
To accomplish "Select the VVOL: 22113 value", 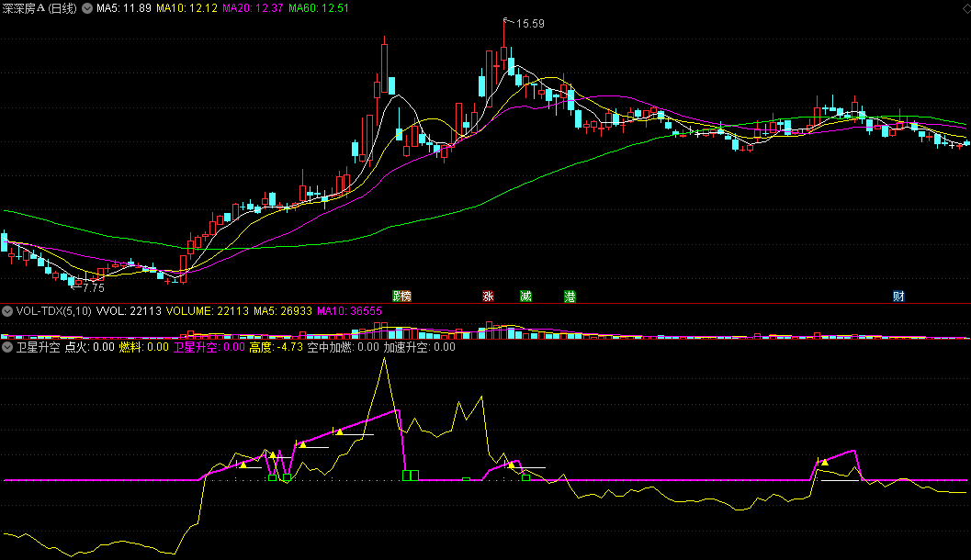I will tap(129, 310).
